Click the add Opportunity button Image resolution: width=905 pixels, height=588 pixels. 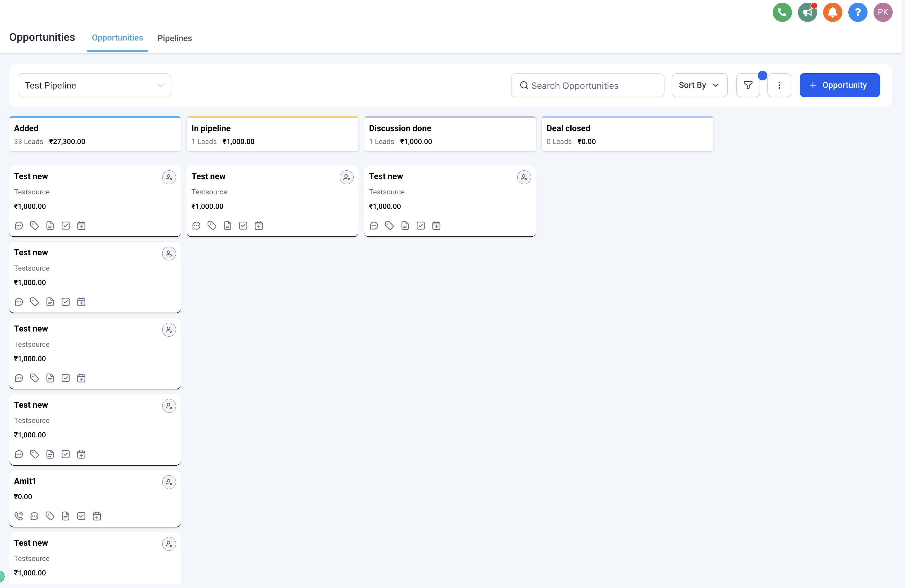pos(839,85)
